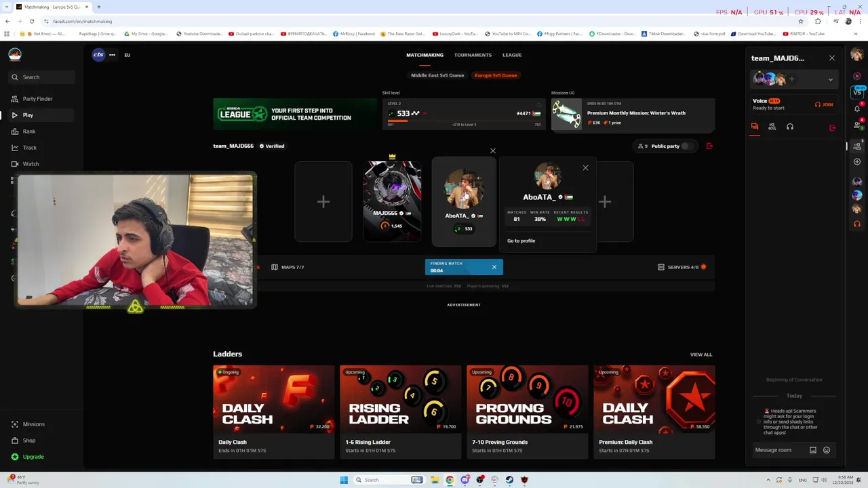Open the Track line-chart icon
Screen dimensions: 868x488
point(15,148)
